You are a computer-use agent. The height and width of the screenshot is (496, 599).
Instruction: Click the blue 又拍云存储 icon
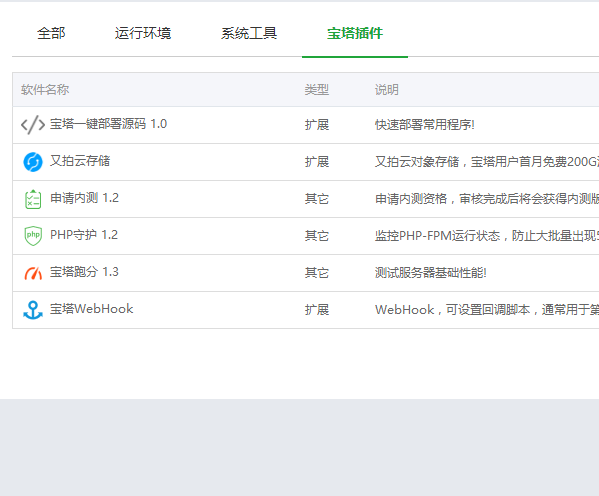point(33,162)
